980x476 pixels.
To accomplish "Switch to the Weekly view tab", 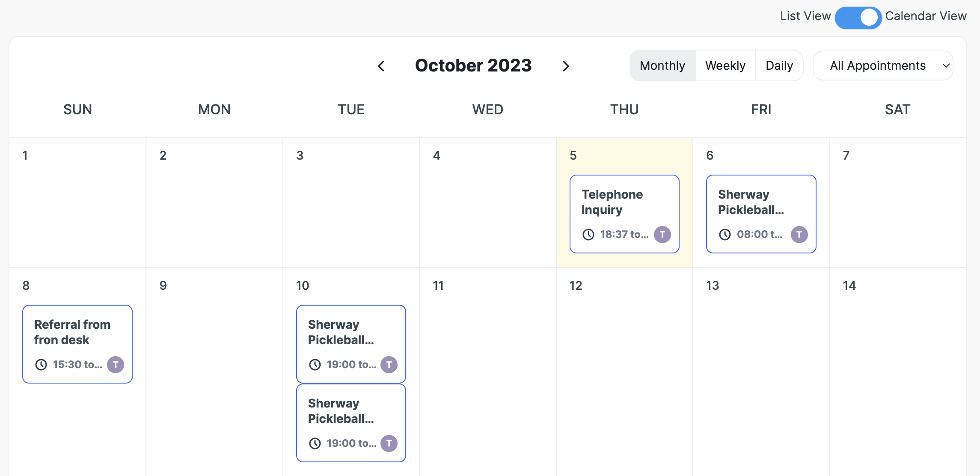I will coord(725,65).
